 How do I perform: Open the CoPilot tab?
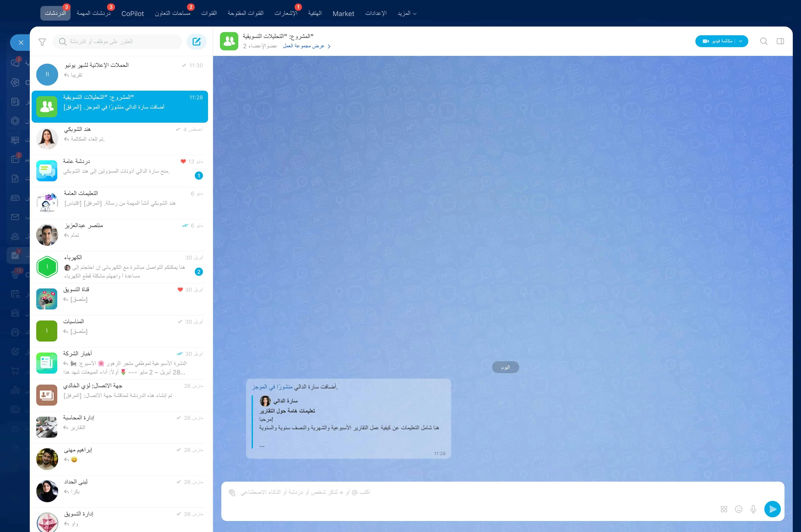pos(132,14)
